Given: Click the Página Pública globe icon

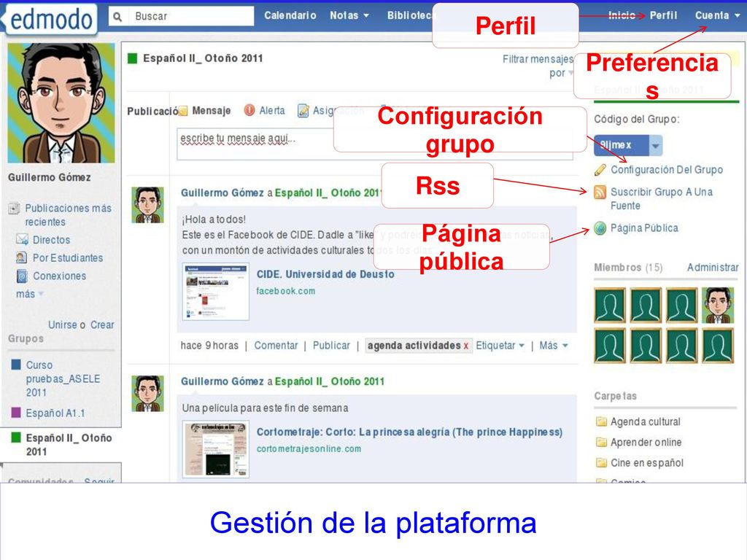Looking at the screenshot, I should coord(600,228).
